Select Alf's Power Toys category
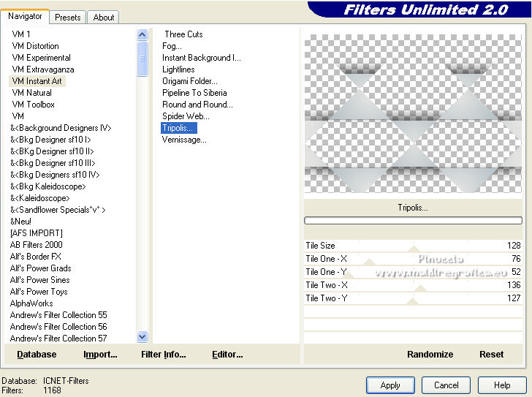The image size is (532, 397). 39,292
